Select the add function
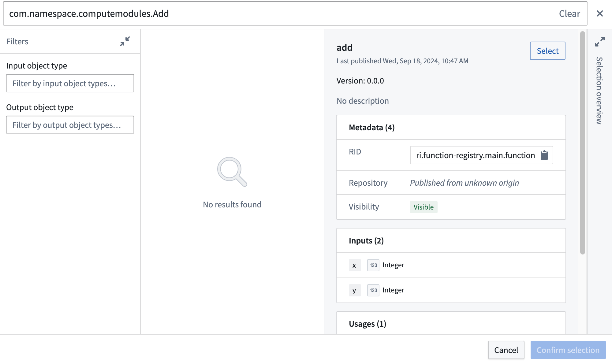The width and height of the screenshot is (612, 364). coord(547,51)
